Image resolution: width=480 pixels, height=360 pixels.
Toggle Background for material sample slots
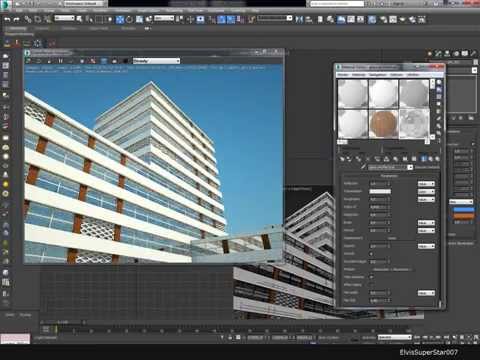(439, 97)
